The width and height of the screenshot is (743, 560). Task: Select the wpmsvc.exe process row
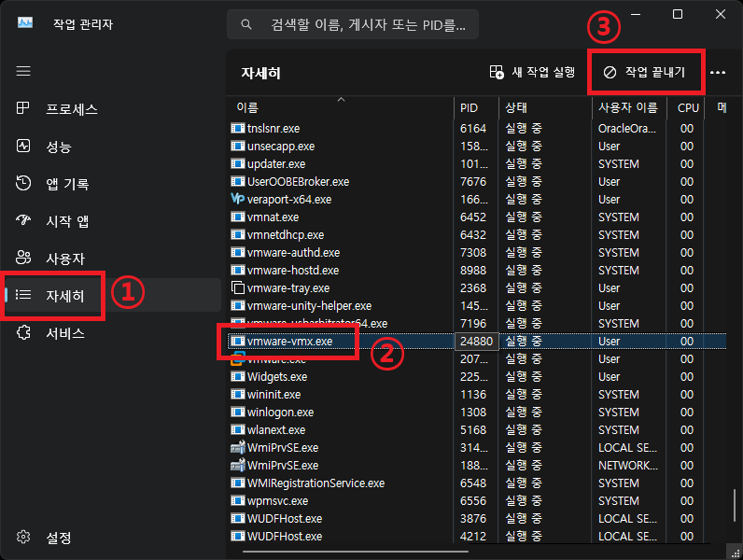(478, 501)
